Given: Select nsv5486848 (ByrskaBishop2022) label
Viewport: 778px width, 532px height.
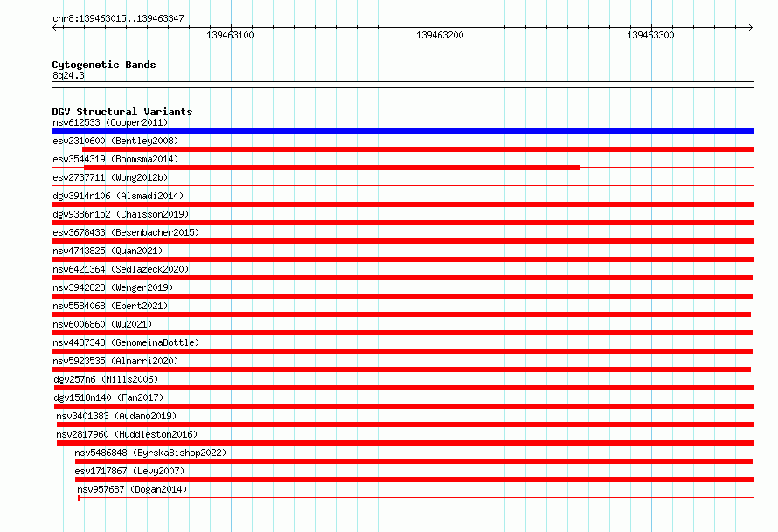Looking at the screenshot, I should pyautogui.click(x=150, y=453).
